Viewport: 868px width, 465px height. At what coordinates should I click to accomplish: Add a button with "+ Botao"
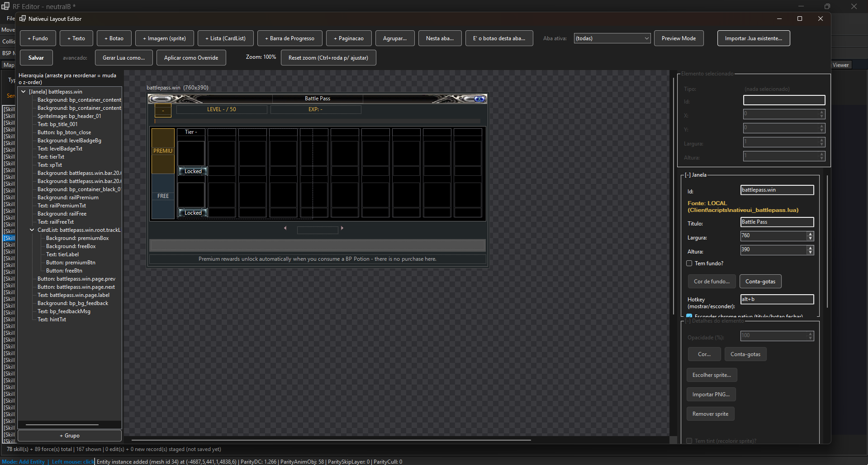(x=114, y=38)
